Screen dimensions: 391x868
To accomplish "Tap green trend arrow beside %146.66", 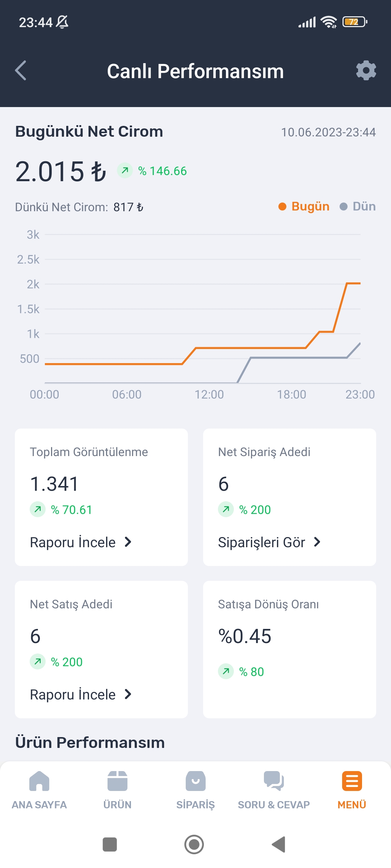I will point(125,170).
